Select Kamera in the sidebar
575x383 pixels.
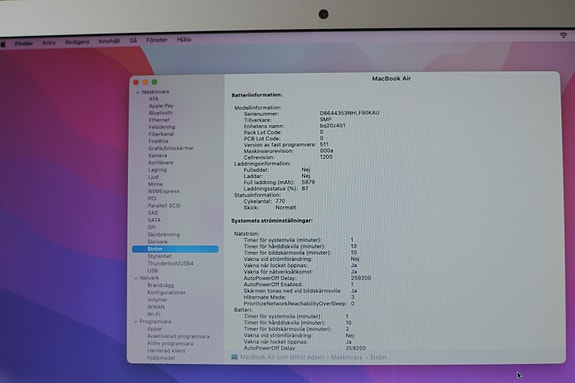[x=158, y=156]
